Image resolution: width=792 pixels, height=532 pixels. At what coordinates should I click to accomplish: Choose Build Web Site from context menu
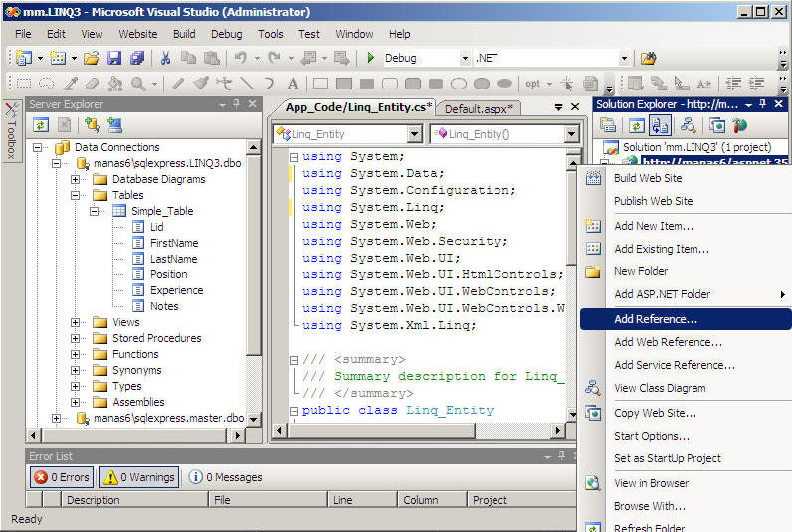click(686, 178)
